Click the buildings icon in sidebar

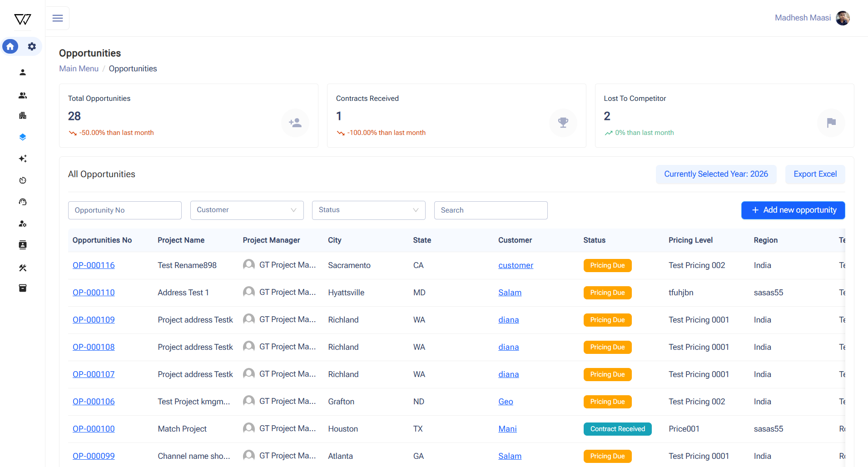tap(23, 115)
